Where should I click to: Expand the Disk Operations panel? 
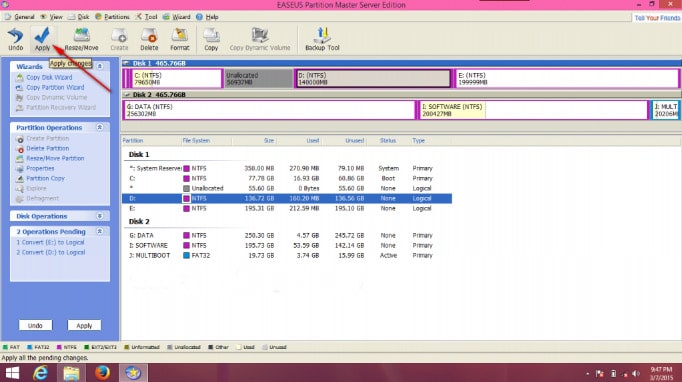100,216
